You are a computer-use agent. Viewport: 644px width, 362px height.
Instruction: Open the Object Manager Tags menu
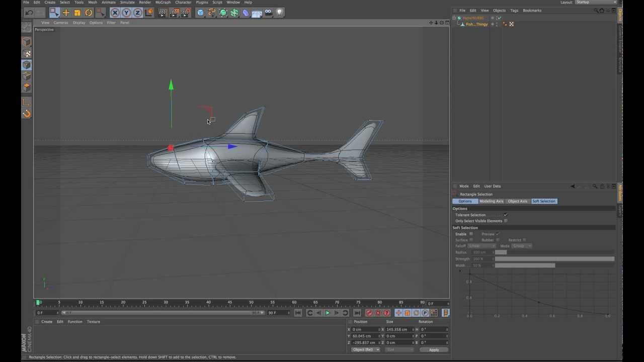tap(514, 11)
